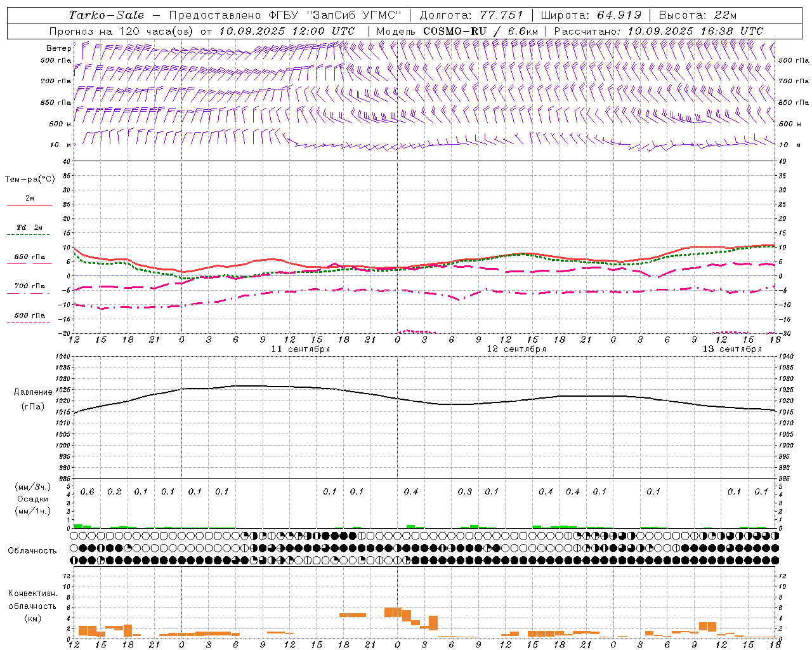The width and height of the screenshot is (812, 650).
Task: Click the "0.6" precipitation amount
Action: tap(87, 492)
